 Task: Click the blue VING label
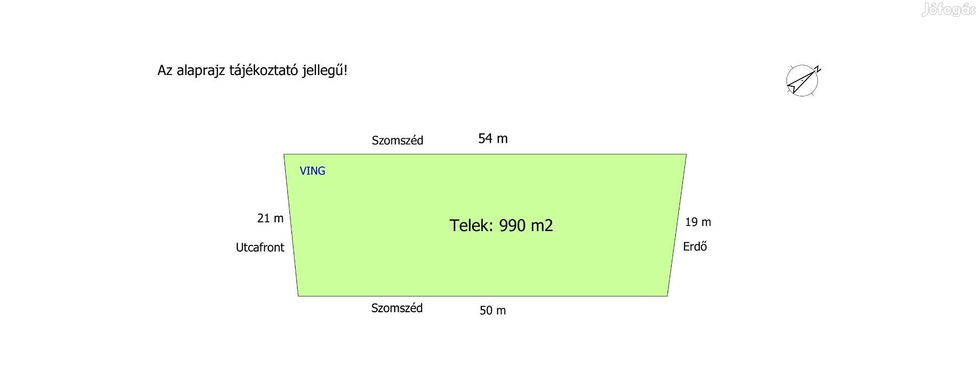pos(312,171)
